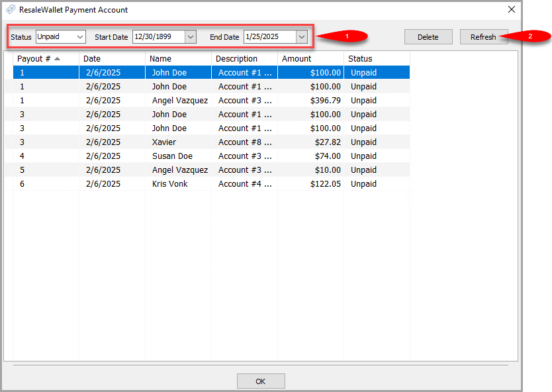
Task: Click Angel Vazquez in the $10.00 row
Action: pos(178,170)
